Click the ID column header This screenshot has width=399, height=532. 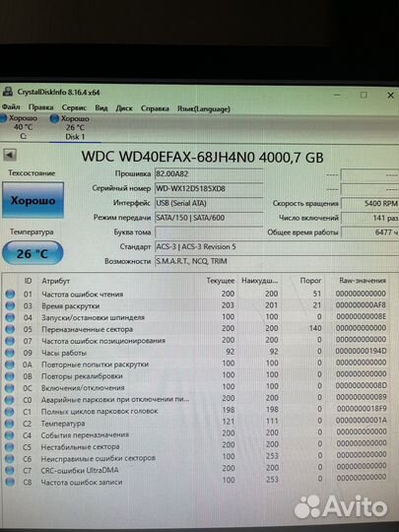[28, 281]
